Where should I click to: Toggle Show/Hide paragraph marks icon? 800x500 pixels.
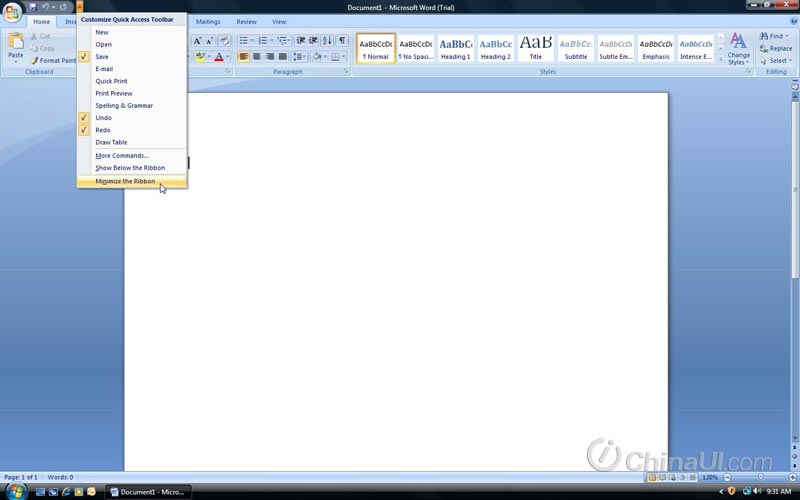(342, 41)
